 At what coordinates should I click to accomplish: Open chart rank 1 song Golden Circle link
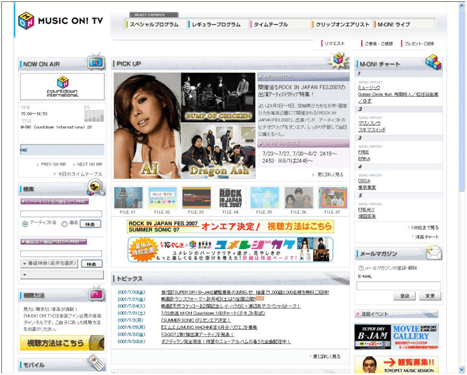coord(398,97)
